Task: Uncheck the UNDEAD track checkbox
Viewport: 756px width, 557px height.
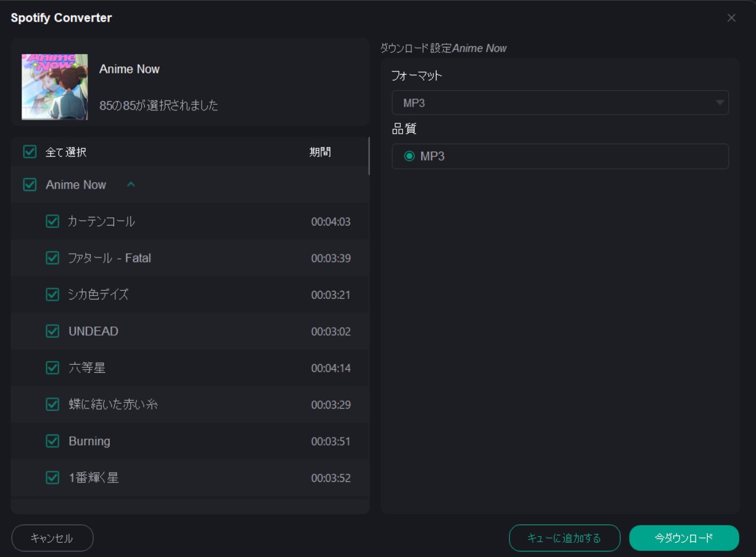Action: [x=52, y=331]
